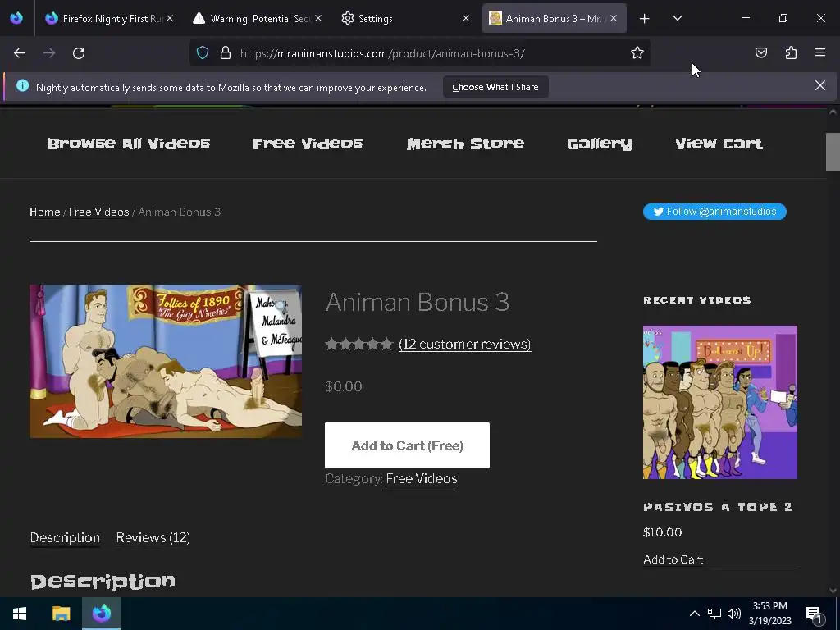Switch to the Reviews (12) tab
Screen dimensions: 840x630
tap(153, 537)
